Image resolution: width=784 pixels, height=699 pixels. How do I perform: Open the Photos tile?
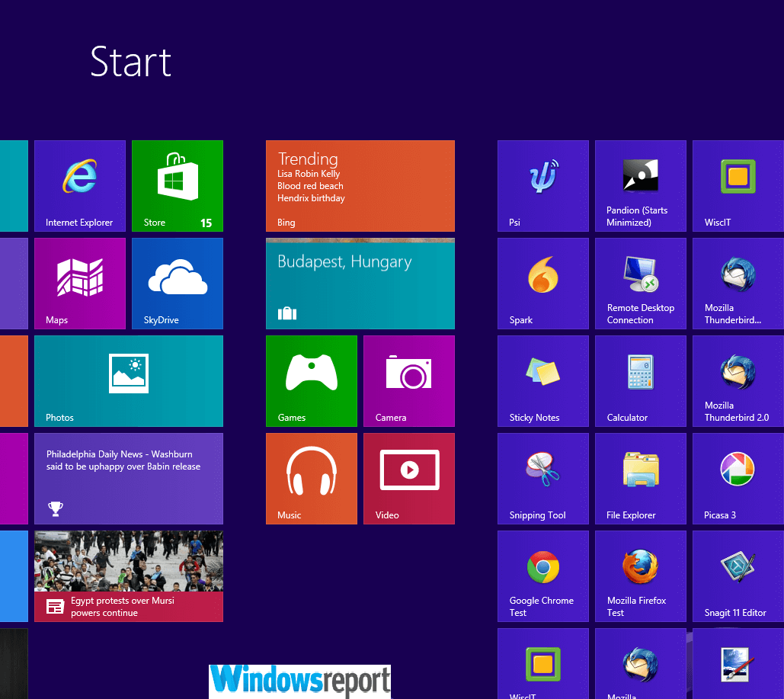[129, 381]
